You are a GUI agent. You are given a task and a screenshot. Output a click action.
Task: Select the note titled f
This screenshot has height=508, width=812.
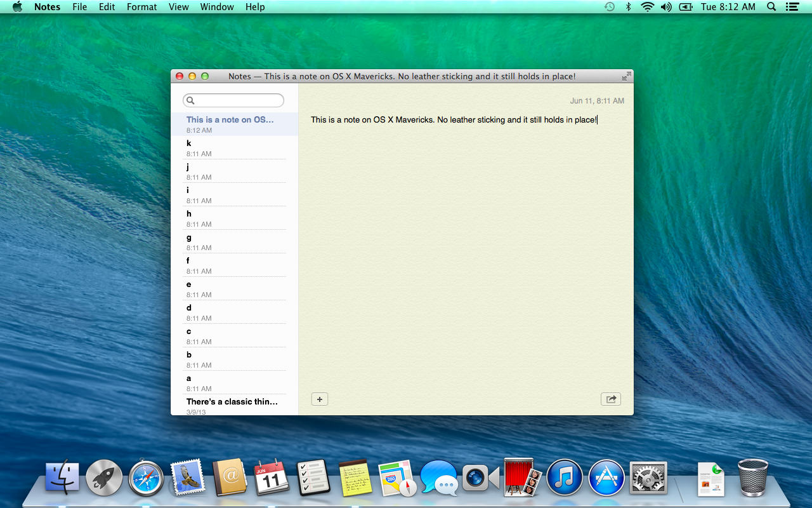(235, 265)
